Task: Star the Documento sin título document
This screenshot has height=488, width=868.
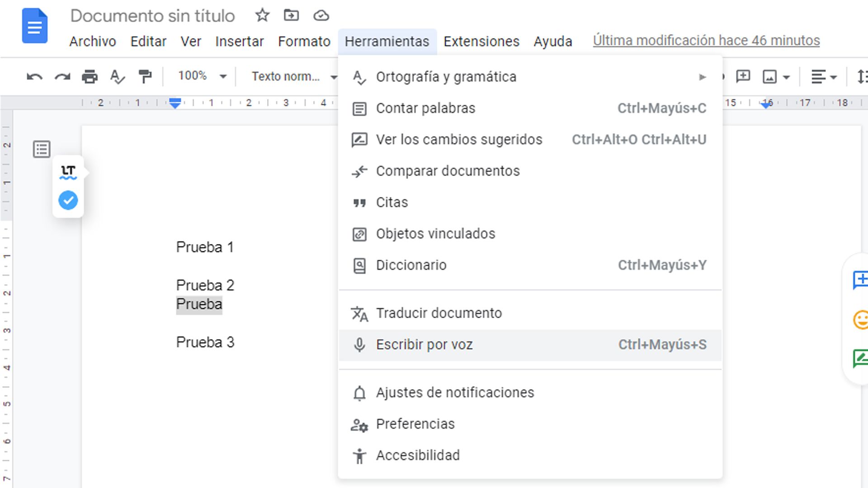Action: (x=262, y=15)
